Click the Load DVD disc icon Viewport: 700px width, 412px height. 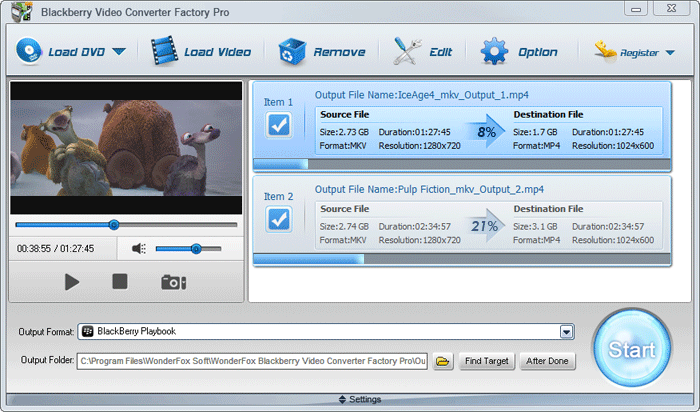click(x=29, y=50)
